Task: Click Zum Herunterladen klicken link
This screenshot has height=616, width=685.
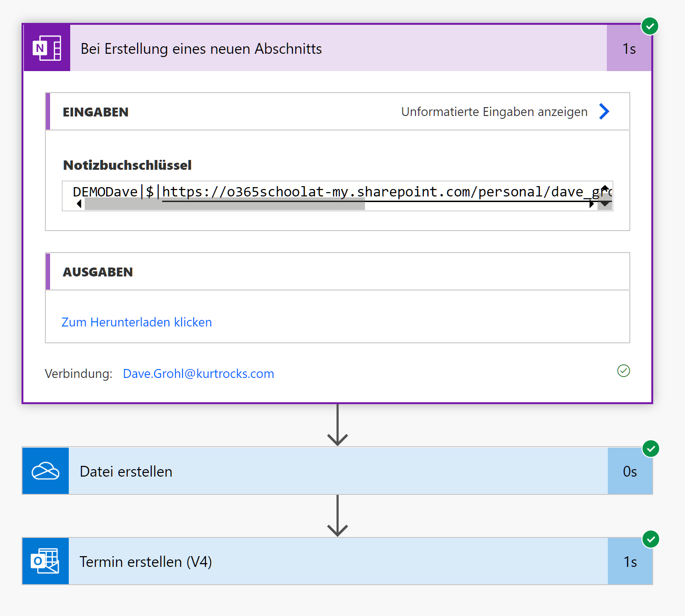Action: click(x=137, y=322)
